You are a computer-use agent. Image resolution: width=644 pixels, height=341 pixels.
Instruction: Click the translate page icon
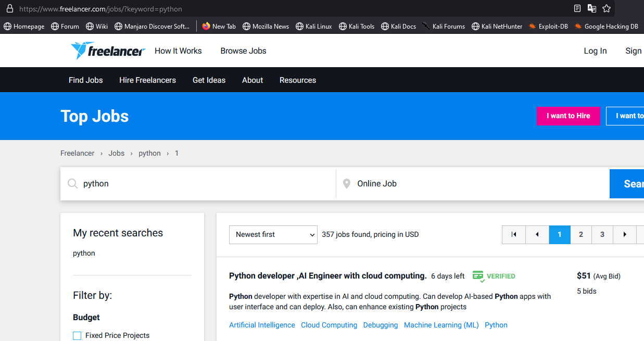click(x=591, y=8)
